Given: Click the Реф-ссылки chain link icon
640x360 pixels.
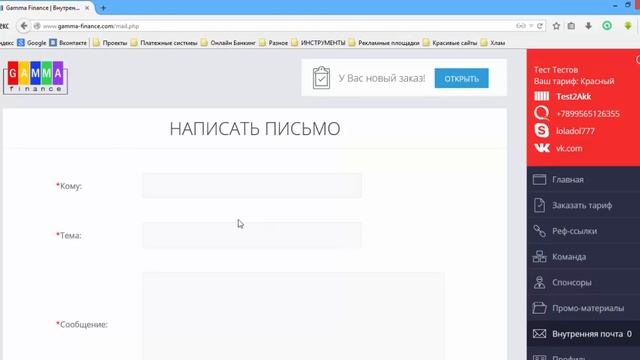Looking at the screenshot, I should point(539,231).
